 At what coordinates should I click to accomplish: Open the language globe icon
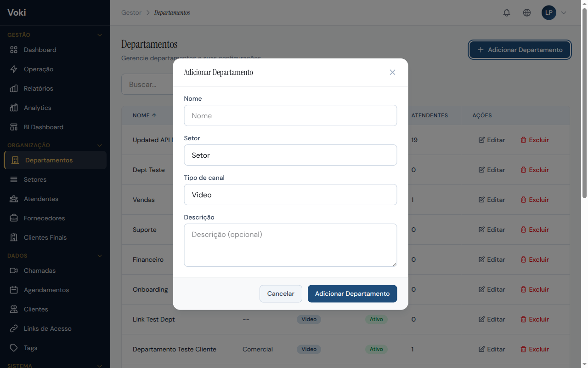(527, 13)
